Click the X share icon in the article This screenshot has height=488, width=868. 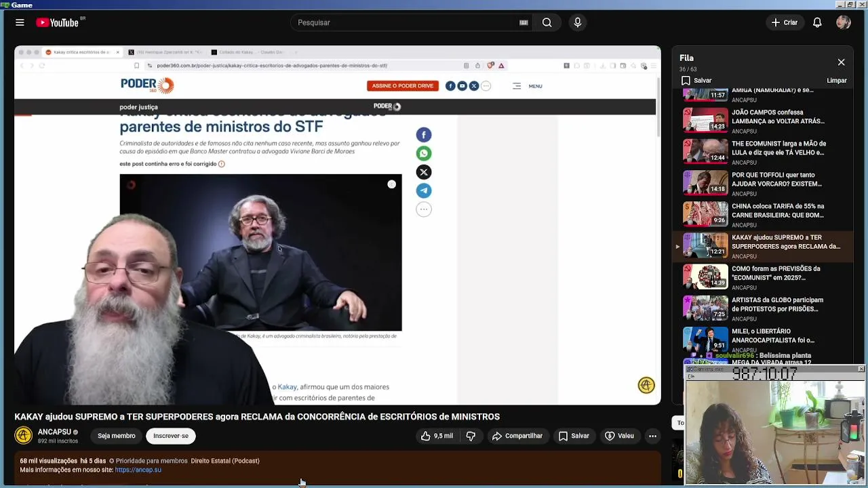click(424, 172)
